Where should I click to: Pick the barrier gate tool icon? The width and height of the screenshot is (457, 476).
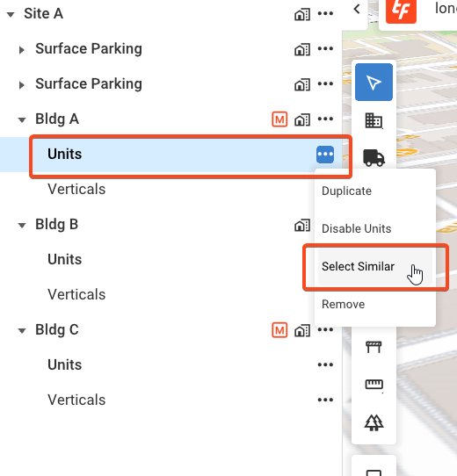374,347
